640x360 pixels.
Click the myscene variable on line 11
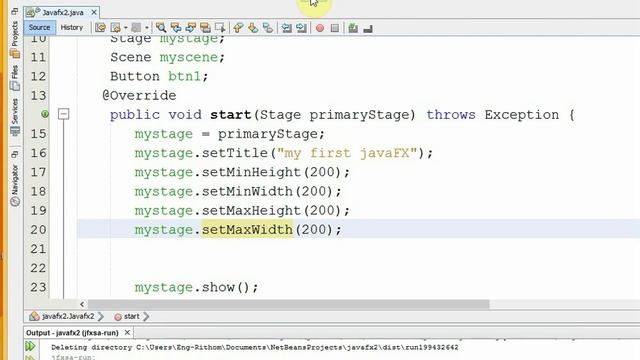click(x=189, y=57)
